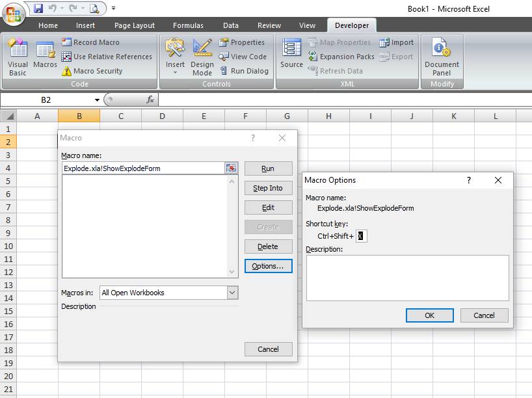Click the Select All corner button
Screen dimensions: 532x398
pyautogui.click(x=8, y=116)
